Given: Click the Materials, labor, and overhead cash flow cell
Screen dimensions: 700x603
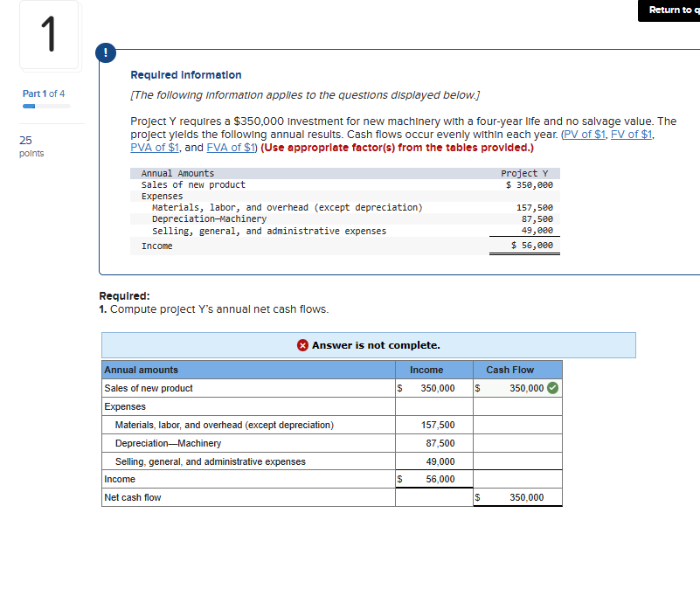Looking at the screenshot, I should coord(517,425).
